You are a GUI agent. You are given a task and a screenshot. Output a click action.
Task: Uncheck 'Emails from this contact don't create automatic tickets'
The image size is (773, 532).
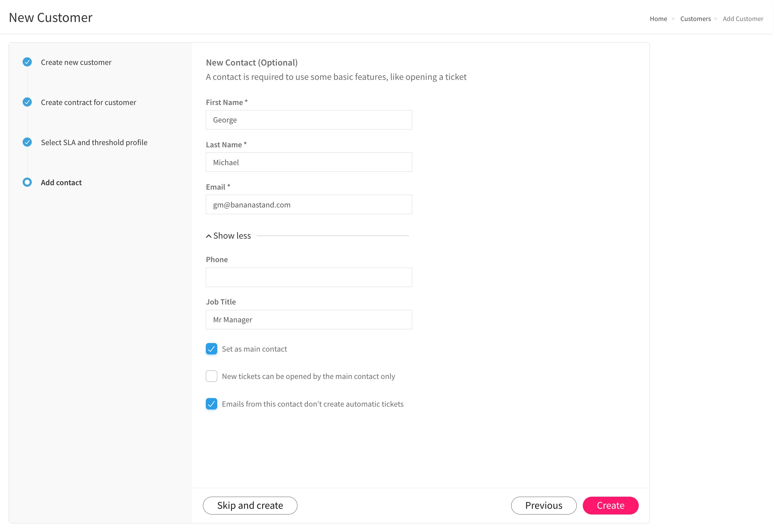(x=212, y=404)
